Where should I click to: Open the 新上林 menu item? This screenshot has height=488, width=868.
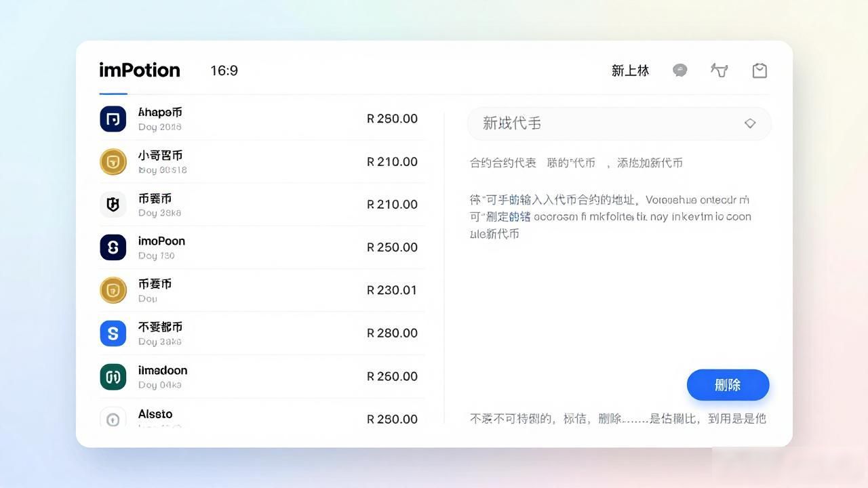630,70
